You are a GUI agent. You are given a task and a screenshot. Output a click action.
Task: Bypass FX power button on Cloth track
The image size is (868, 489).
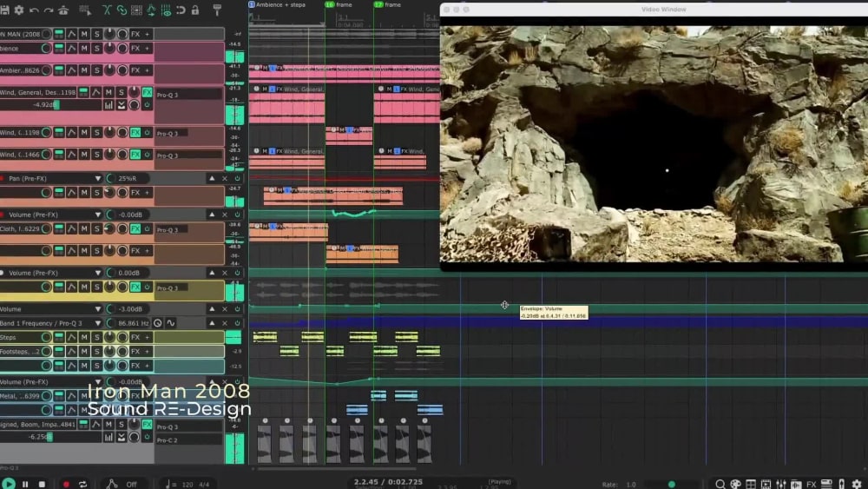(148, 228)
